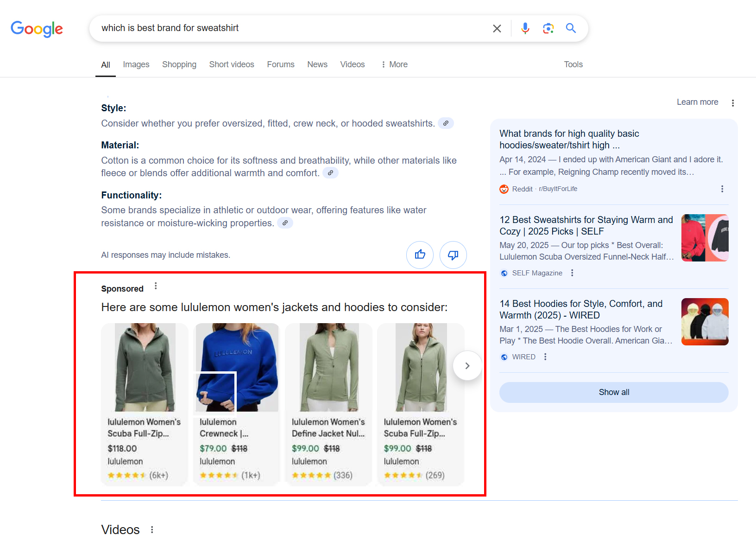Open the More search filters dropdown

394,64
